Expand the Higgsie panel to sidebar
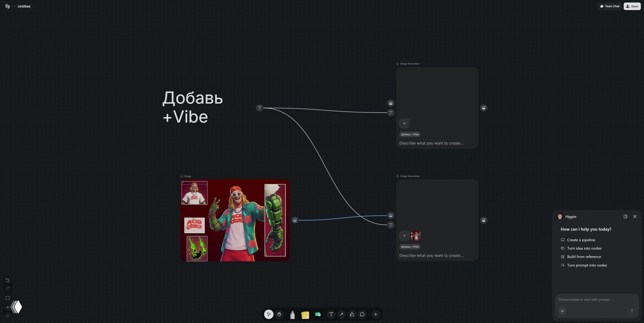 (x=625, y=216)
